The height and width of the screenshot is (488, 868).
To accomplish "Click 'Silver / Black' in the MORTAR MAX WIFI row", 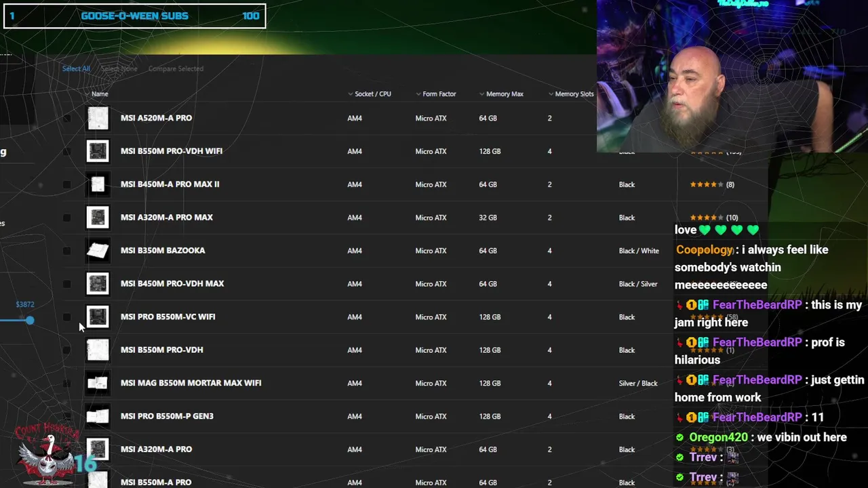I will [638, 384].
